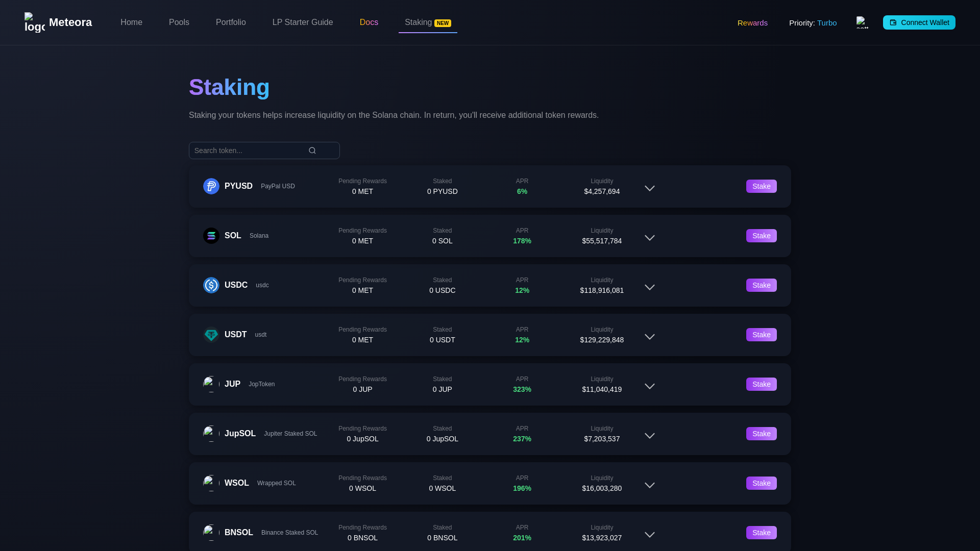Screen dimensions: 980x551
Task: Expand the USDC row details
Action: point(650,287)
